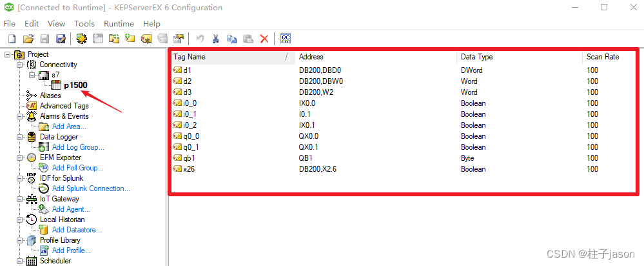Click the Alarms & Events bell icon
This screenshot has height=266, width=644.
[31, 116]
